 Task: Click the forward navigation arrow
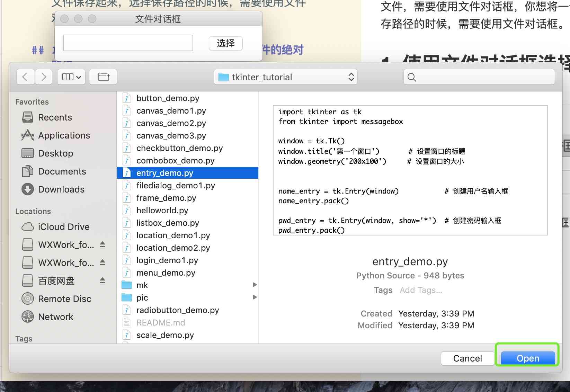click(x=44, y=77)
